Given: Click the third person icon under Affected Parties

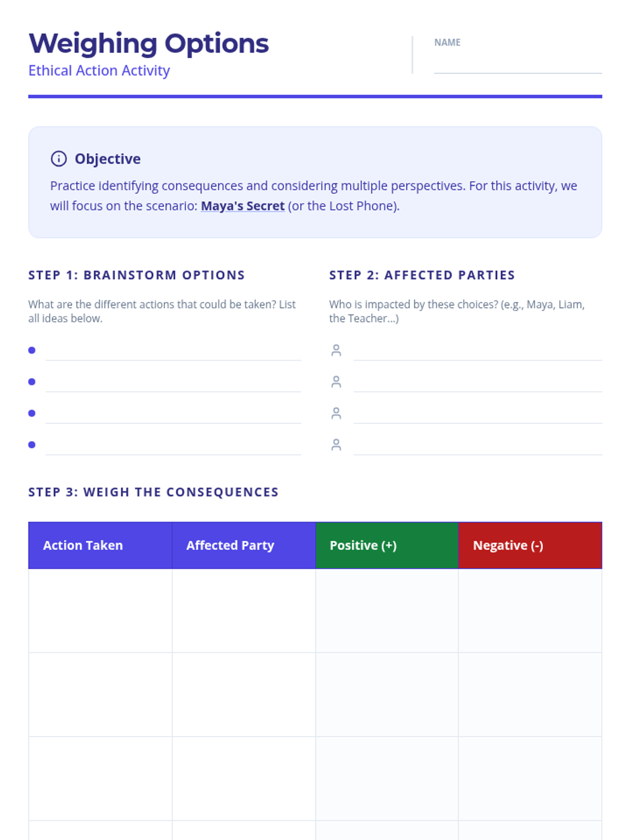Looking at the screenshot, I should point(337,413).
